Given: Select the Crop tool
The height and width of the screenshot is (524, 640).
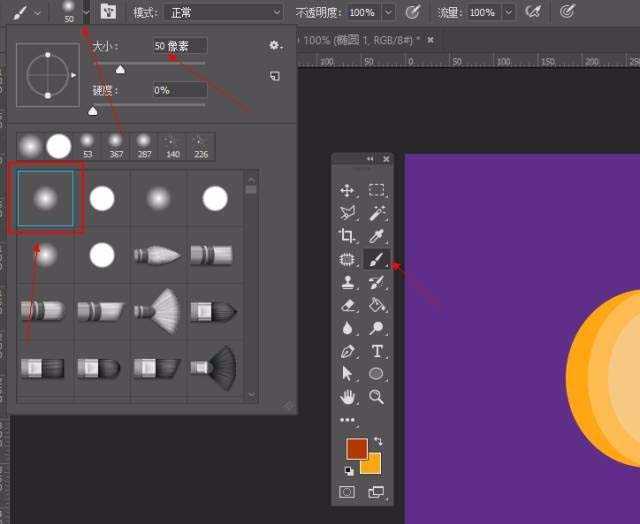Looking at the screenshot, I should click(347, 236).
